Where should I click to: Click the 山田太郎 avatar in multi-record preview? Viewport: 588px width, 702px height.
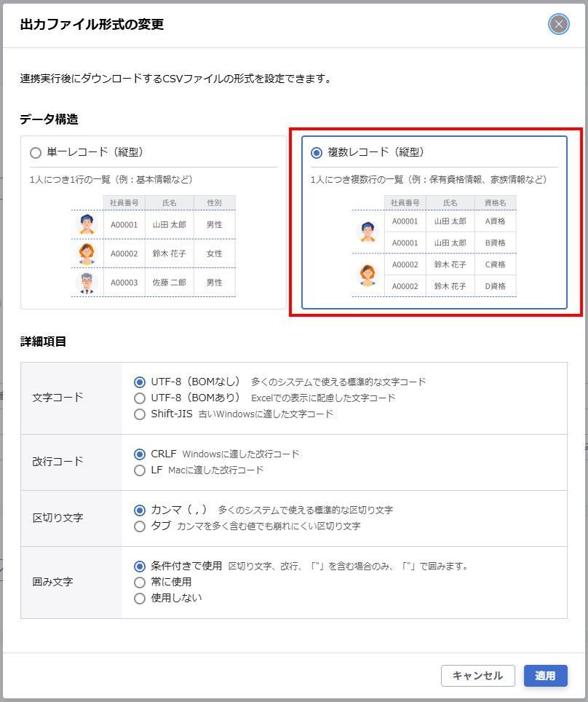pos(367,232)
